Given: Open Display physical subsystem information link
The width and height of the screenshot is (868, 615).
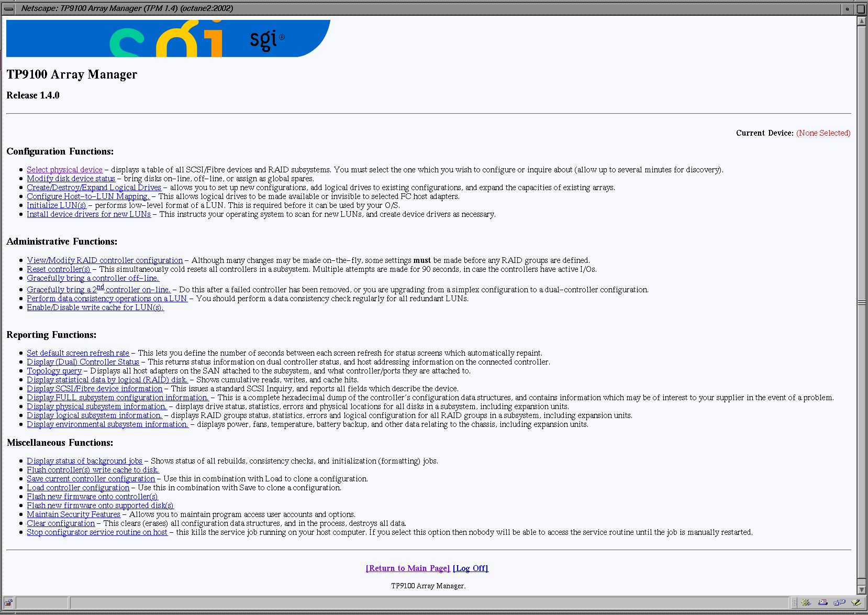Looking at the screenshot, I should coord(97,407).
